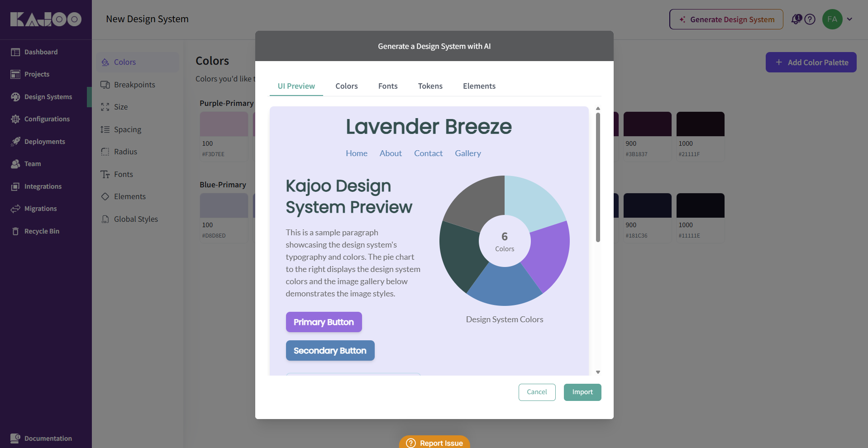
Task: Switch to the Tokens tab
Action: point(430,86)
